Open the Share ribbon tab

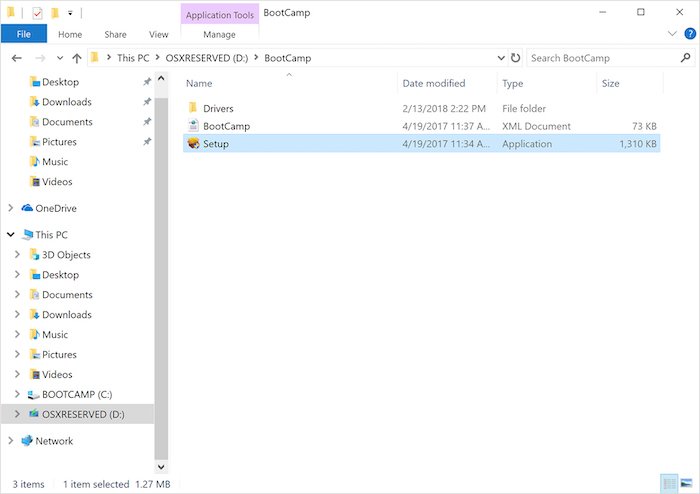click(x=115, y=34)
